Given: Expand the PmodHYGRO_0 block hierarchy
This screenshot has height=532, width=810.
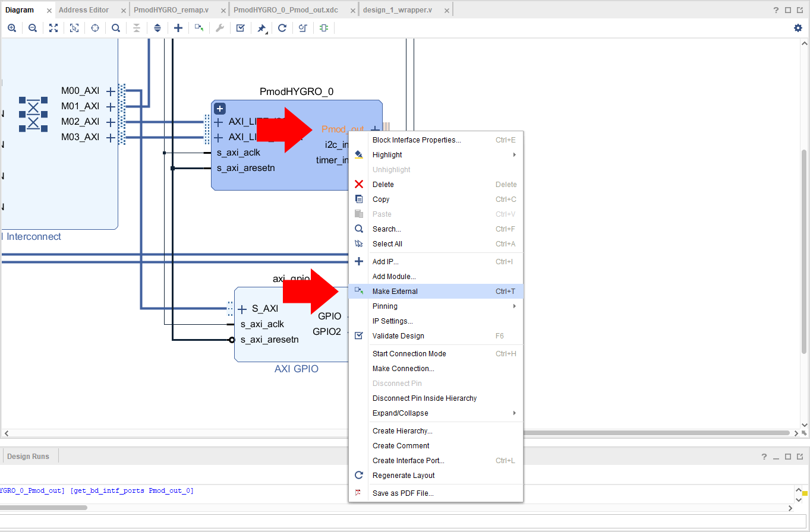Looking at the screenshot, I should [220, 109].
